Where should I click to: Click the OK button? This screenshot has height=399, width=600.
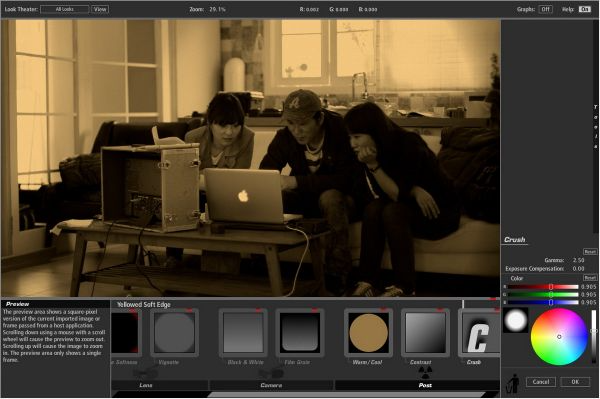pos(575,382)
